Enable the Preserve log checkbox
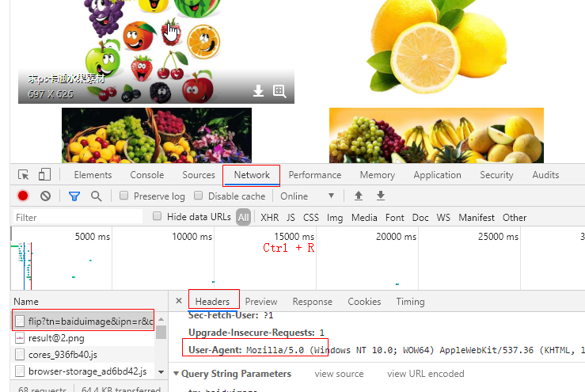This screenshot has height=392, width=585. (123, 196)
